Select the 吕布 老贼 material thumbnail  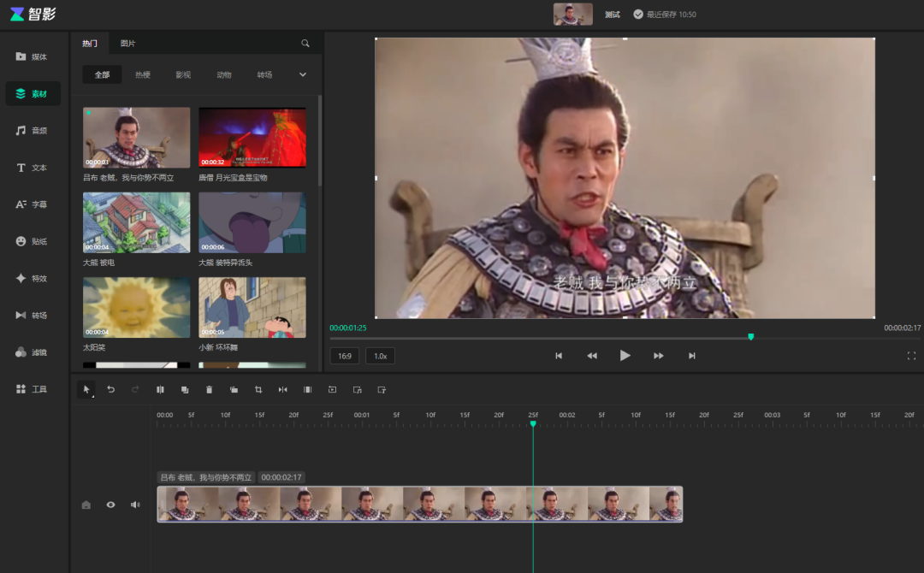tap(137, 138)
